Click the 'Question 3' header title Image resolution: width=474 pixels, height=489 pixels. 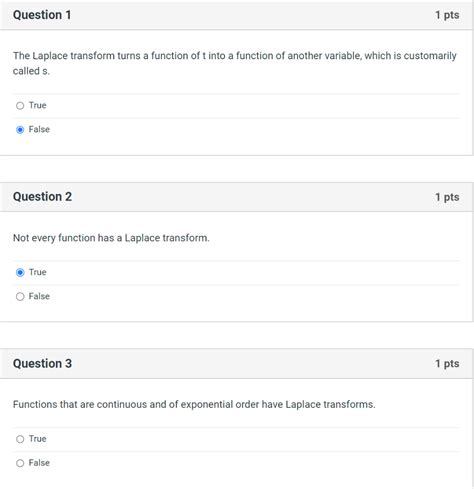[x=42, y=363]
